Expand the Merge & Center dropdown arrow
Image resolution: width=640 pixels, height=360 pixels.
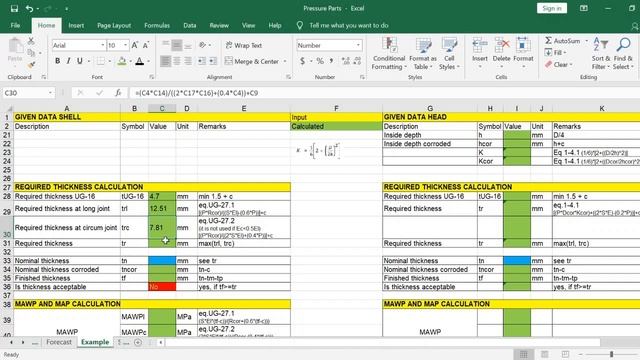coord(285,61)
